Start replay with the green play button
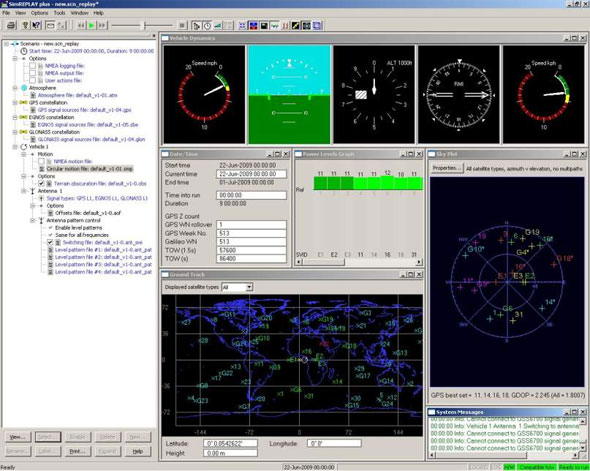The height and width of the screenshot is (471, 590). pyautogui.click(x=91, y=25)
